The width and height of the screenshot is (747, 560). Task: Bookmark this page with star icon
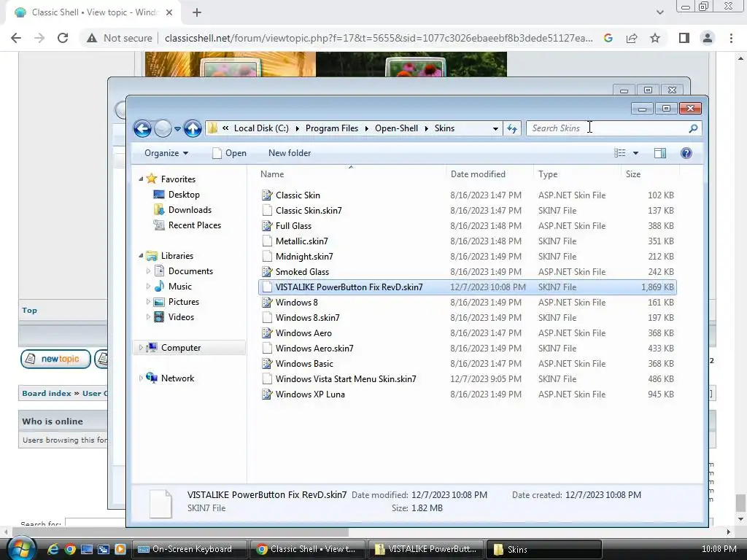click(655, 38)
